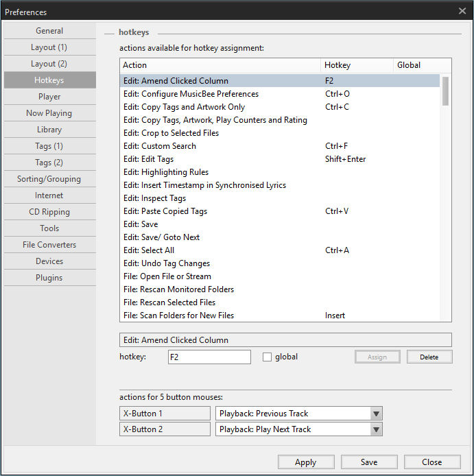The image size is (474, 476).
Task: Click the Action column header
Action: click(x=220, y=65)
